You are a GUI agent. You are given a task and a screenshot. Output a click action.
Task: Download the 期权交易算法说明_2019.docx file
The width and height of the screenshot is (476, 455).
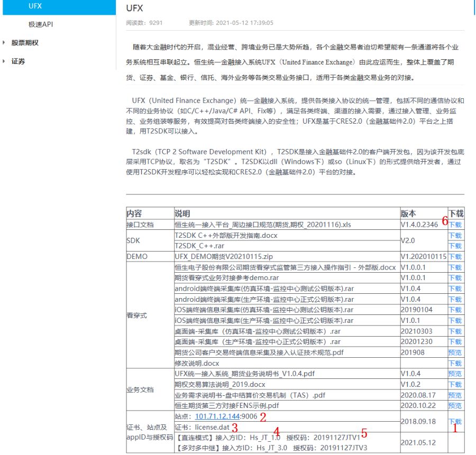[x=455, y=384]
